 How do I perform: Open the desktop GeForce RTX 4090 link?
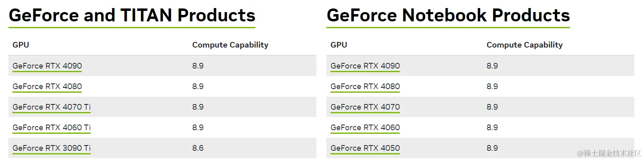point(47,66)
